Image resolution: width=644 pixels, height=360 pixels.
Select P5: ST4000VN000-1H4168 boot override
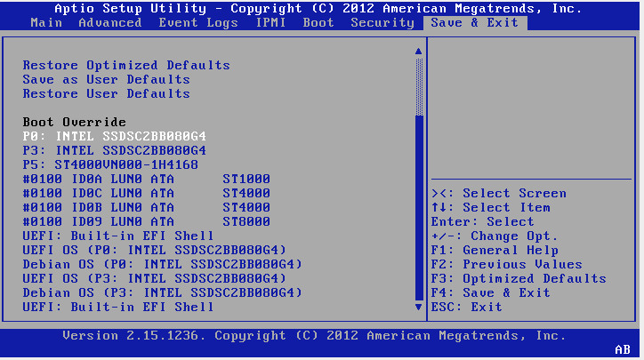110,165
